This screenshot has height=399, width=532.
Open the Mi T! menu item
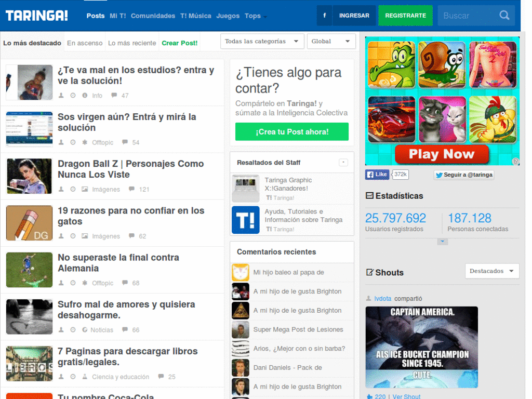(x=118, y=16)
